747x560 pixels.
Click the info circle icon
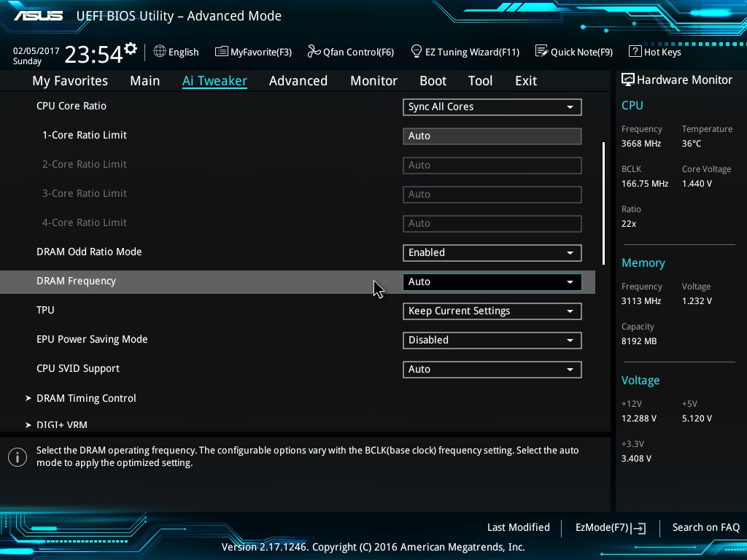pyautogui.click(x=18, y=457)
